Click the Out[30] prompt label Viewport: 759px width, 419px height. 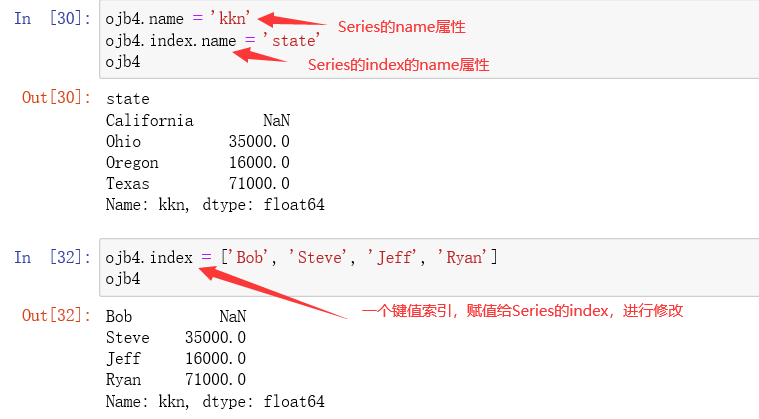click(56, 97)
